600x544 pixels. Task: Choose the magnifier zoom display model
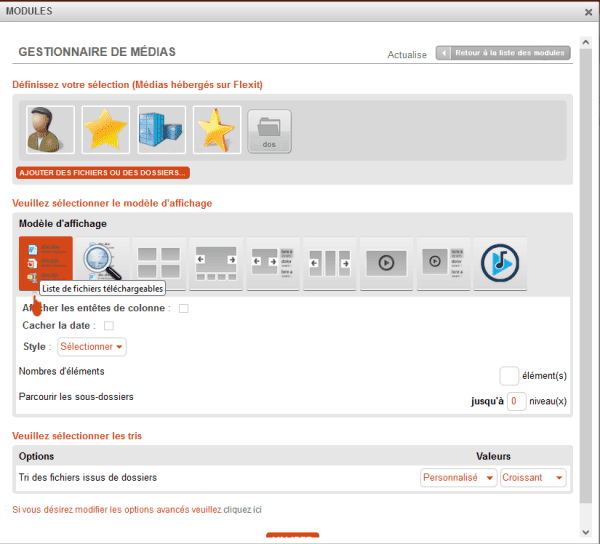click(101, 264)
